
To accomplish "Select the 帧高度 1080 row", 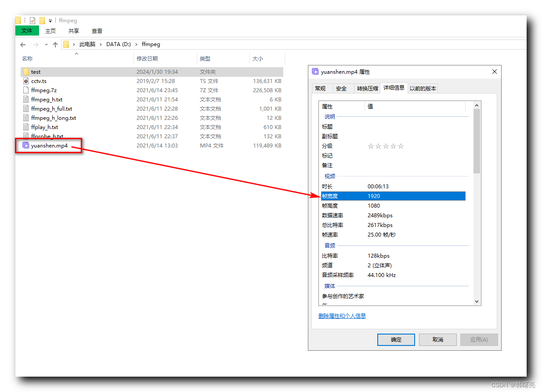I will click(x=393, y=206).
